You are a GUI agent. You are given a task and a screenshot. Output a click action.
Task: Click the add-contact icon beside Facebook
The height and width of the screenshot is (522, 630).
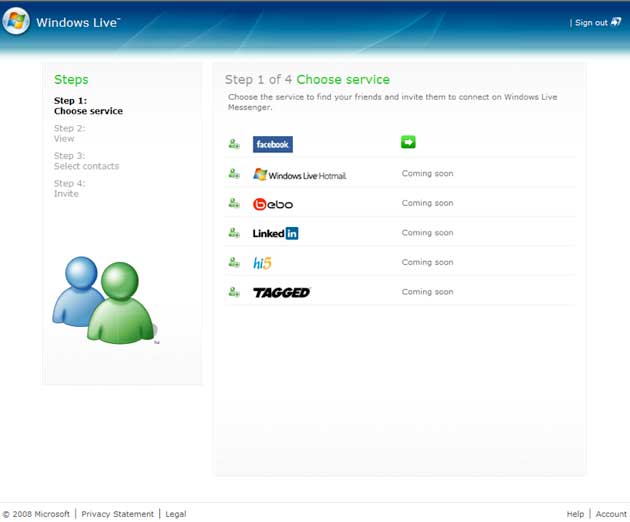tap(234, 143)
